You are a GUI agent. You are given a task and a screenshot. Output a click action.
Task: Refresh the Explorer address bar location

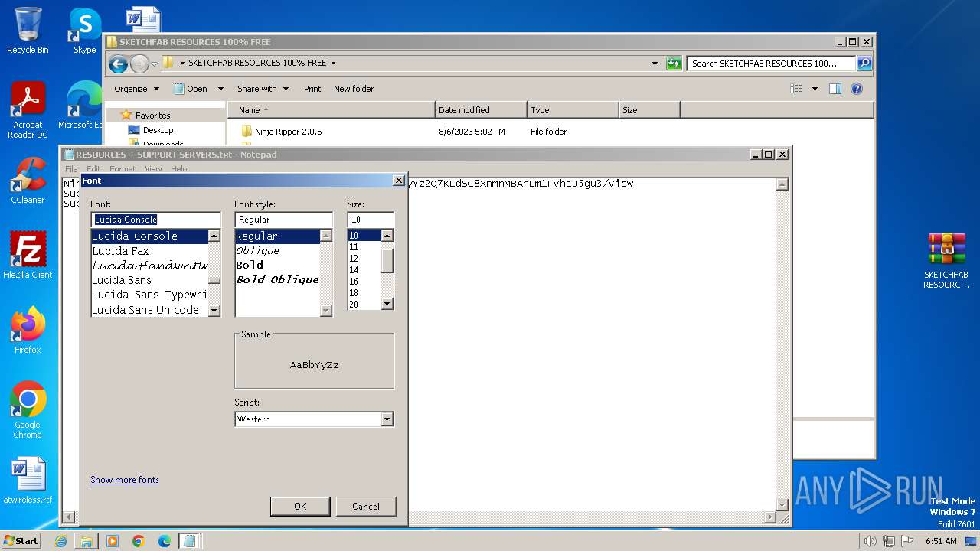coord(674,64)
